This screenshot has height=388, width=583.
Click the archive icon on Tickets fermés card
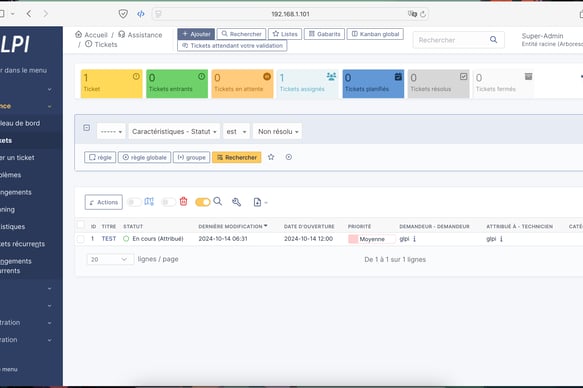point(528,77)
